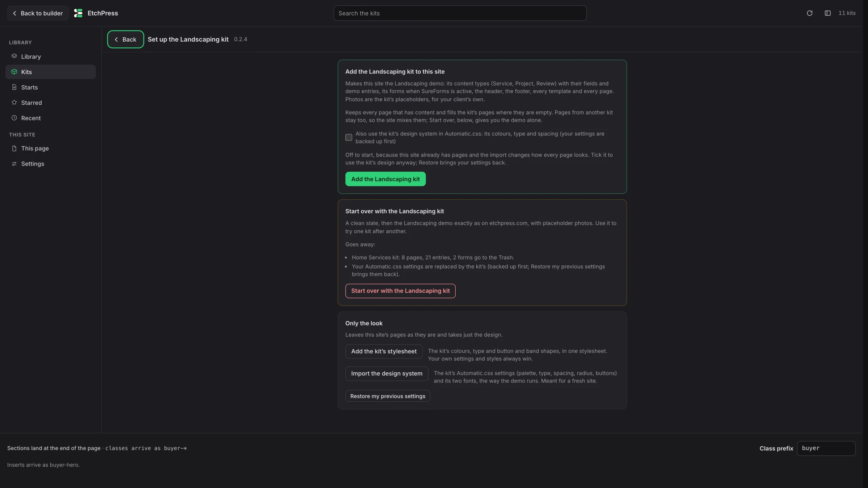Image resolution: width=868 pixels, height=488 pixels.
Task: Focus the Search the kits field
Action: point(460,13)
